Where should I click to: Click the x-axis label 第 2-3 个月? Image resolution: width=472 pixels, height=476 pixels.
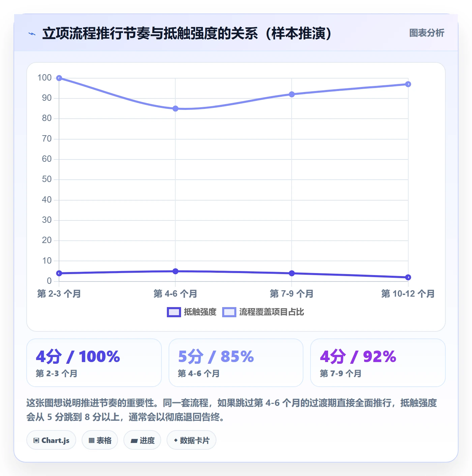tap(59, 294)
